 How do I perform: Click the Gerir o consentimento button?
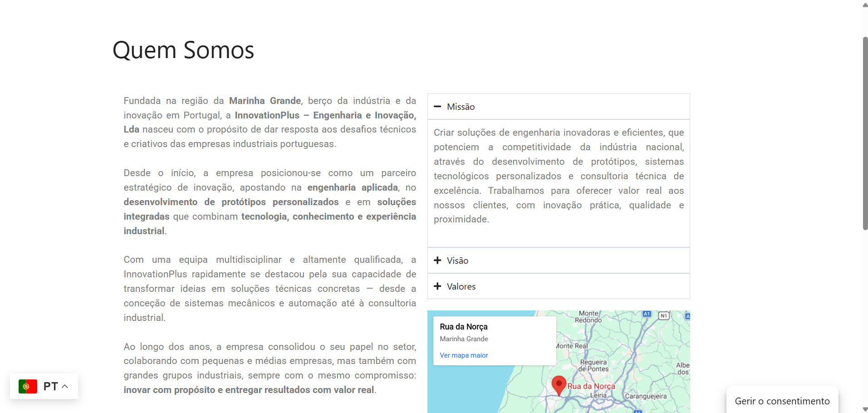(782, 401)
